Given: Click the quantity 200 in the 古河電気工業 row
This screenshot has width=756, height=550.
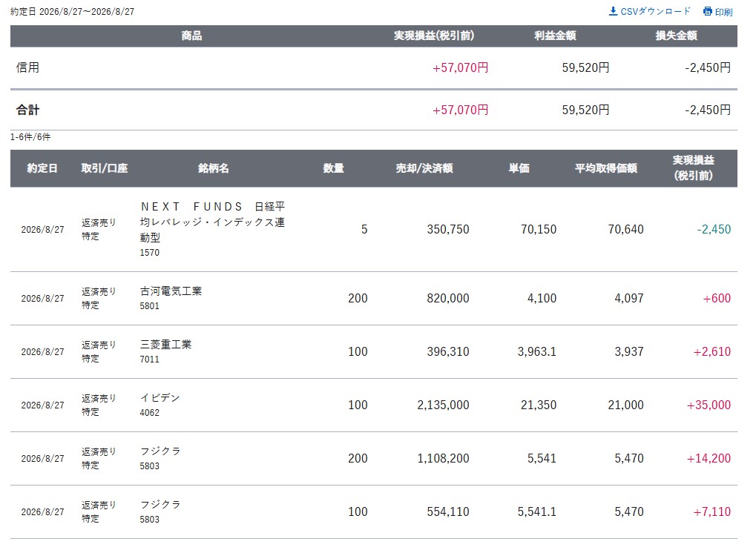Looking at the screenshot, I should pyautogui.click(x=358, y=298).
